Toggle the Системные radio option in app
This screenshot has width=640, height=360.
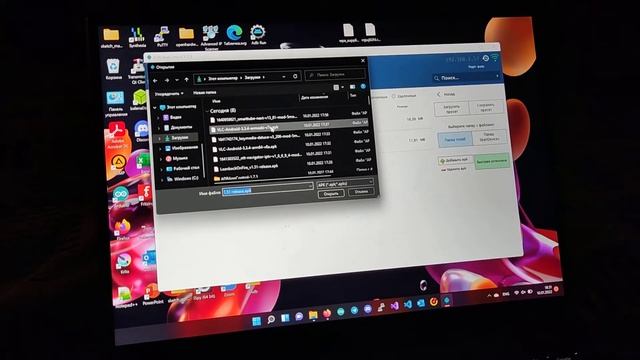pos(404,96)
